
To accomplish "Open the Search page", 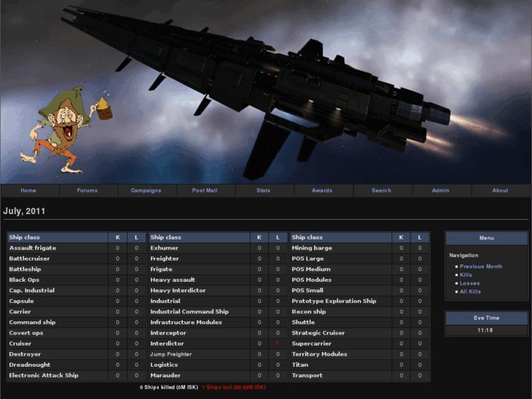I will pyautogui.click(x=381, y=190).
